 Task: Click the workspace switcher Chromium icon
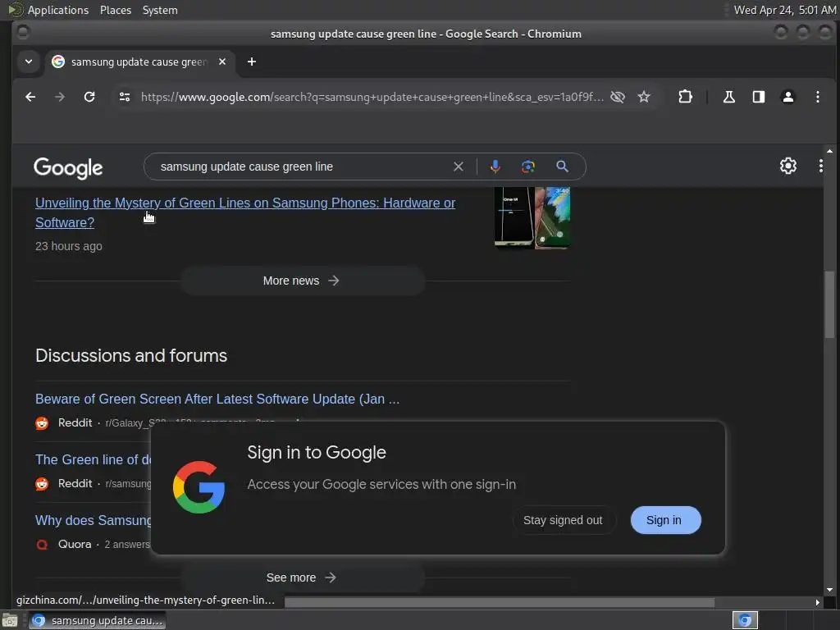[745, 620]
